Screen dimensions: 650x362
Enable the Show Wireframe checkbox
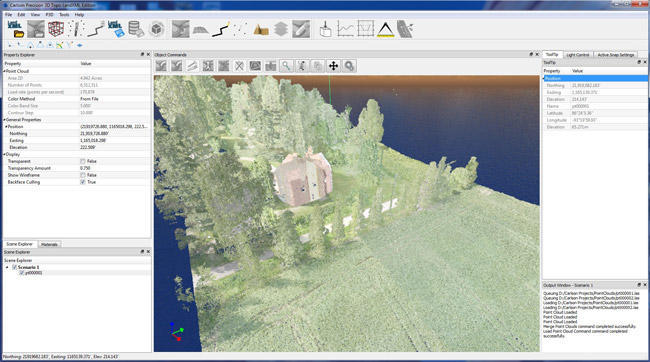pyautogui.click(x=83, y=175)
